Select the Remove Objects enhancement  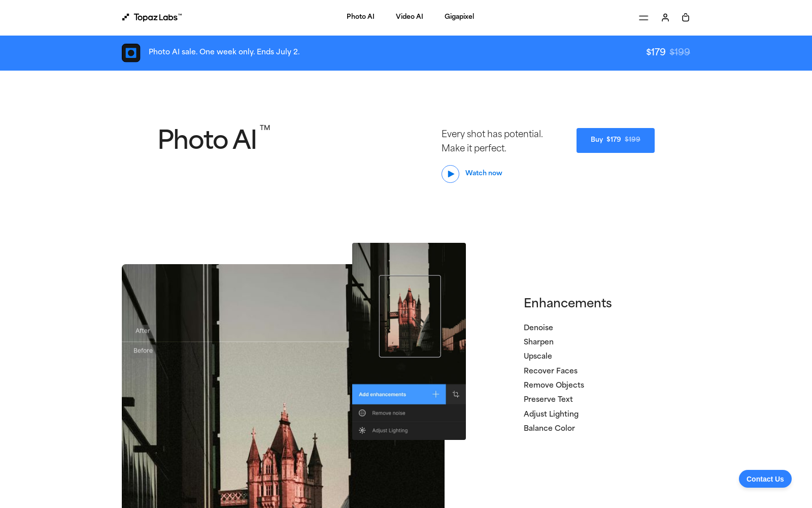(554, 385)
